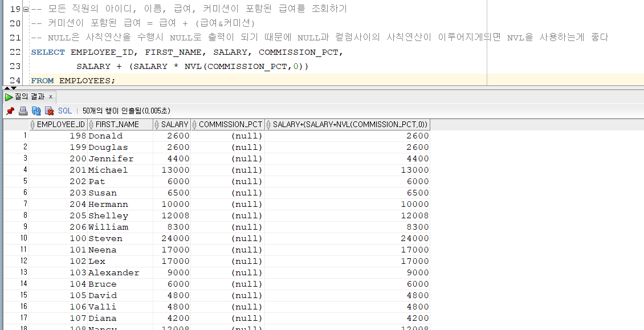Screen dimensions: 644x330
Task: Collapse the comment block fold on line 19
Action: pos(26,9)
